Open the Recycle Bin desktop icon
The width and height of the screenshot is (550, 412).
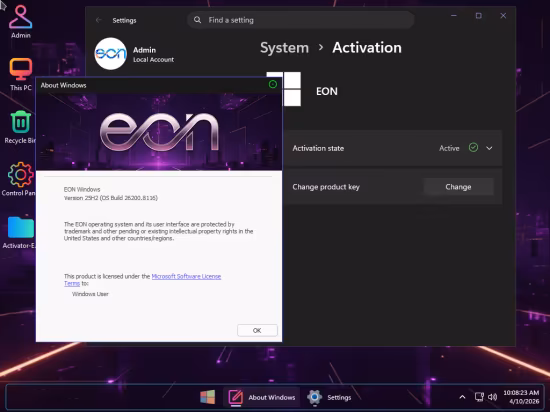point(20,127)
